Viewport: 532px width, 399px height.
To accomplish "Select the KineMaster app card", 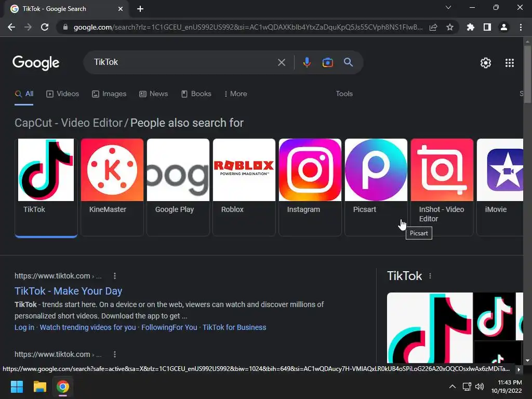I will (112, 187).
